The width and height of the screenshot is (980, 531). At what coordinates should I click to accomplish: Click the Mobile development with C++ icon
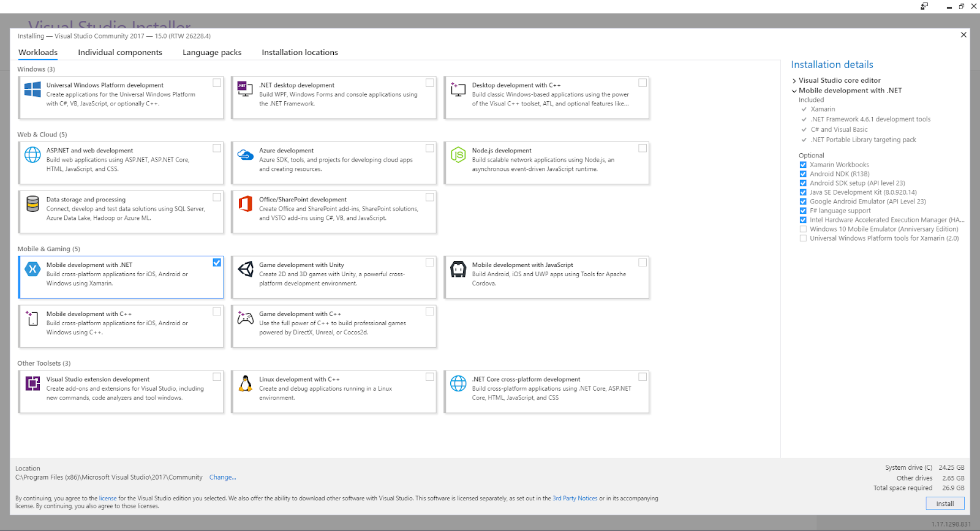32,318
